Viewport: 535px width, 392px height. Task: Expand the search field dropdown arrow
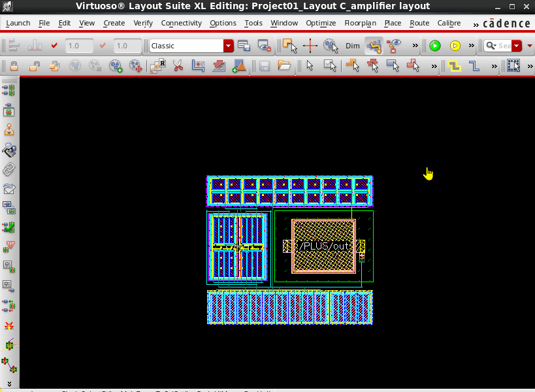517,46
